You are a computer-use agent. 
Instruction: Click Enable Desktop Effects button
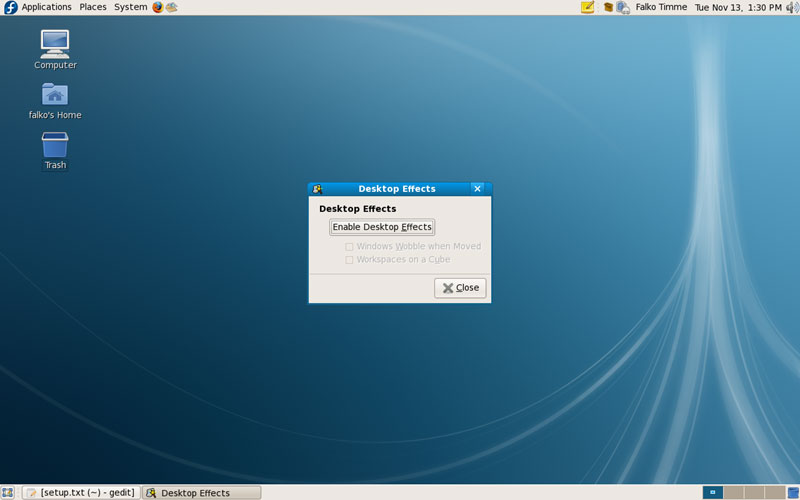tap(382, 227)
